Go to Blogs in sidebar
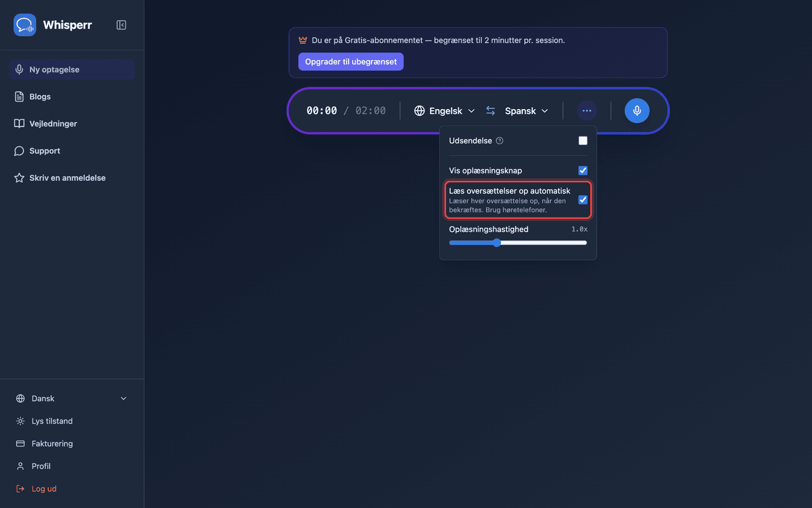Screen dimensions: 812x508 (72, 97)
